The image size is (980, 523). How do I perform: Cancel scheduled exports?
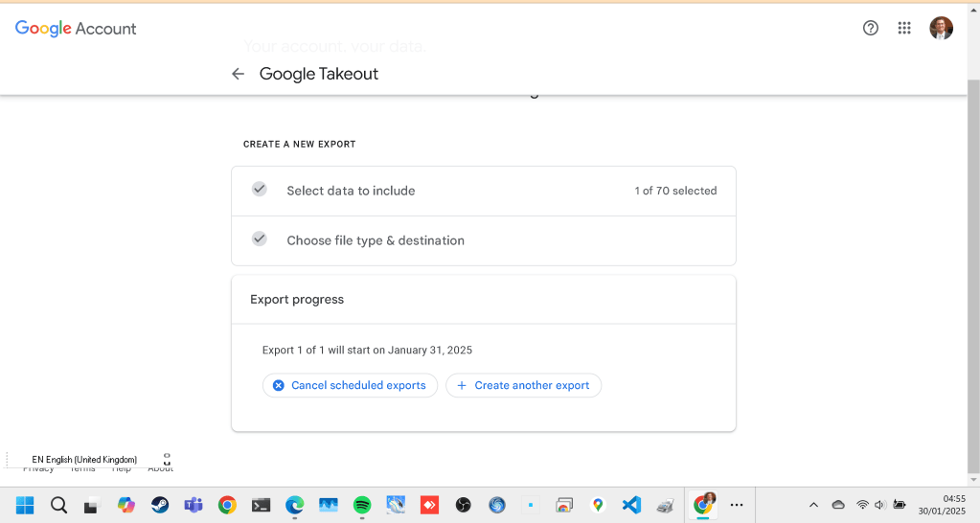pyautogui.click(x=350, y=385)
